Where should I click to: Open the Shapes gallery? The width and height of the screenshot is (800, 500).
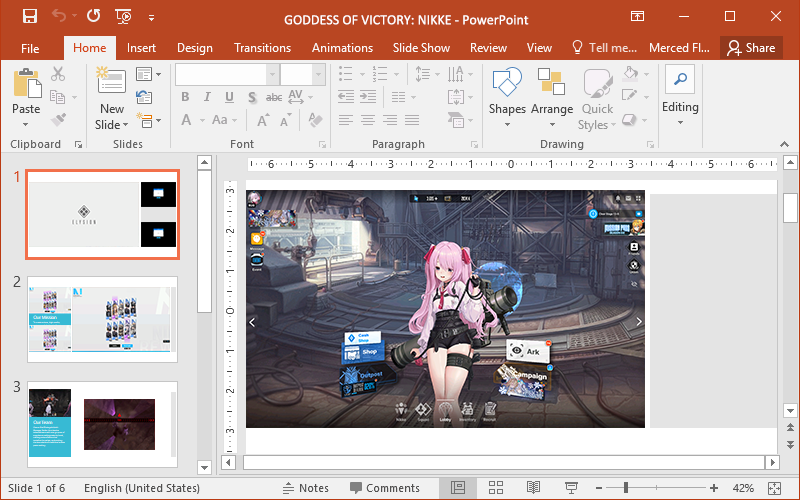click(507, 98)
